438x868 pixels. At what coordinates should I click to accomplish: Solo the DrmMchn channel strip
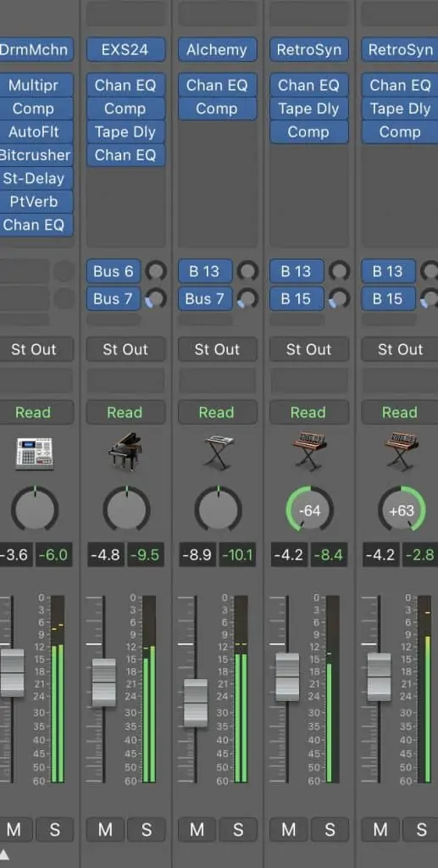pyautogui.click(x=55, y=829)
